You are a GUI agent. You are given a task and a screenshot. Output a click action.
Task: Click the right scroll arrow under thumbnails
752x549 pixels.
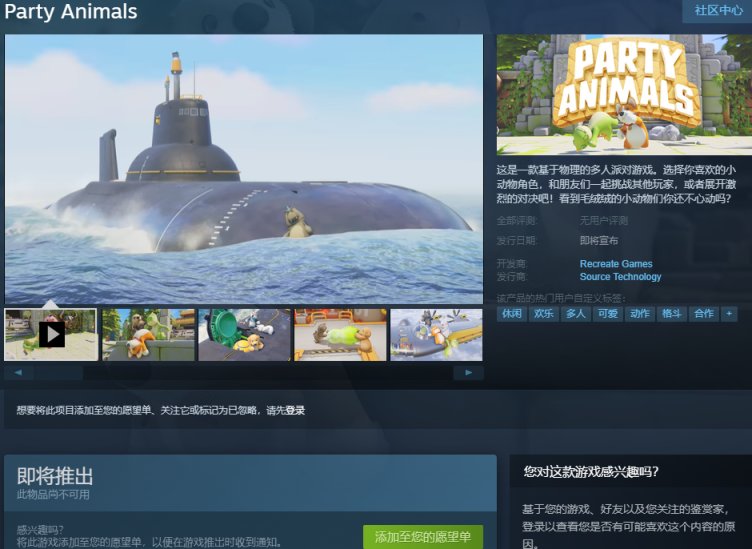tap(468, 373)
